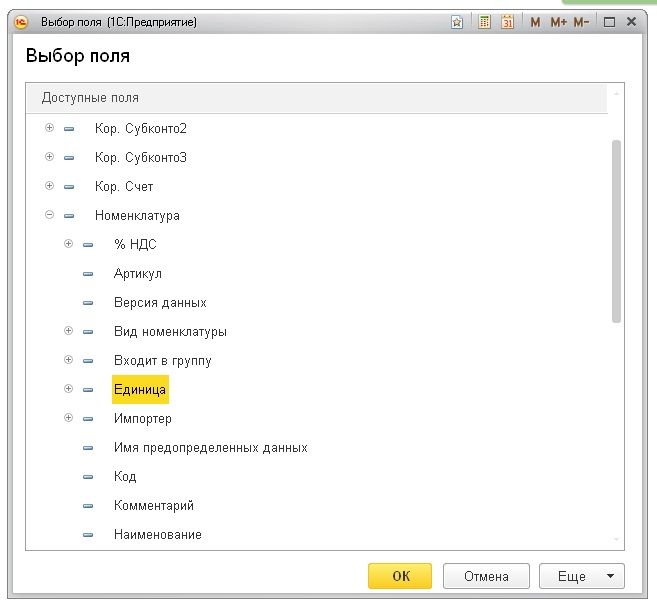Select the Версия данных field

click(x=160, y=302)
